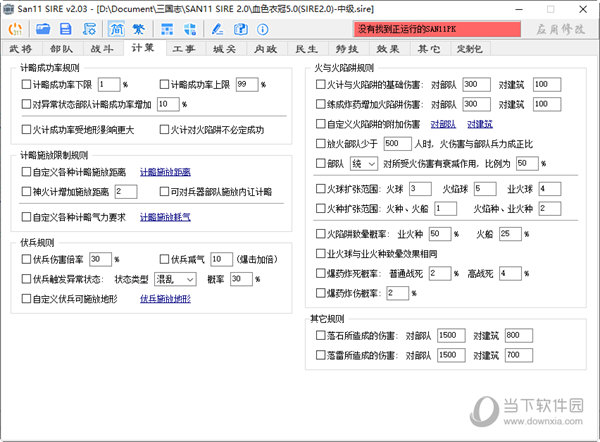Click the red SAN11PK not-found status banner
The height and width of the screenshot is (442, 600).
pos(437,29)
